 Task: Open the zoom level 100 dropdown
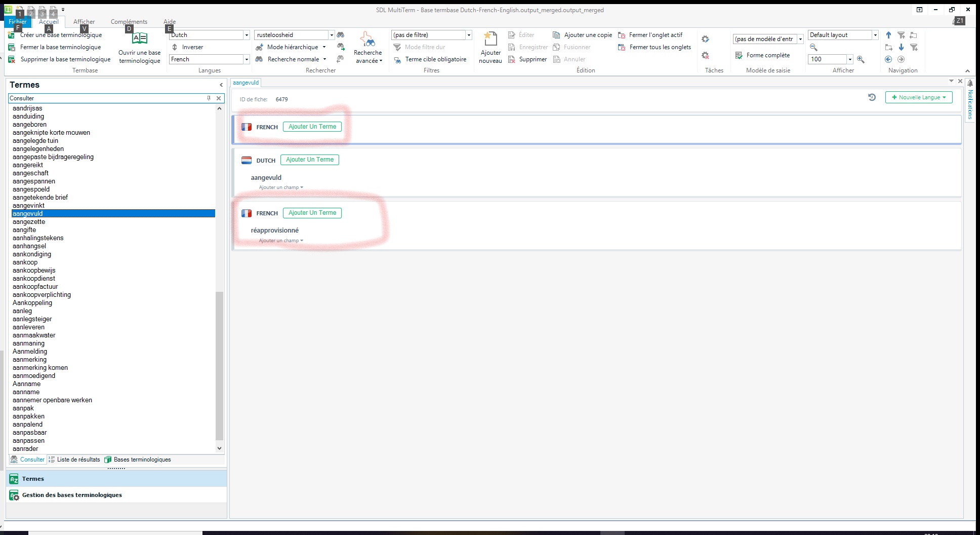[x=850, y=59]
